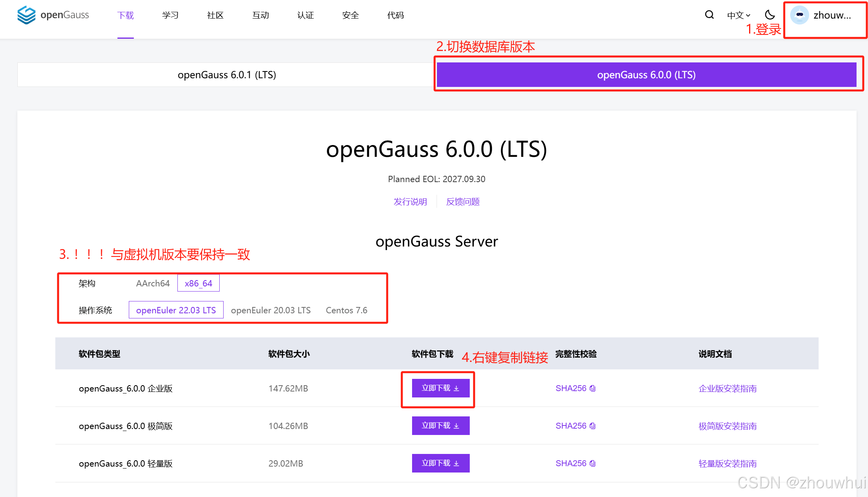
Task: Open the site search icon
Action: [709, 15]
